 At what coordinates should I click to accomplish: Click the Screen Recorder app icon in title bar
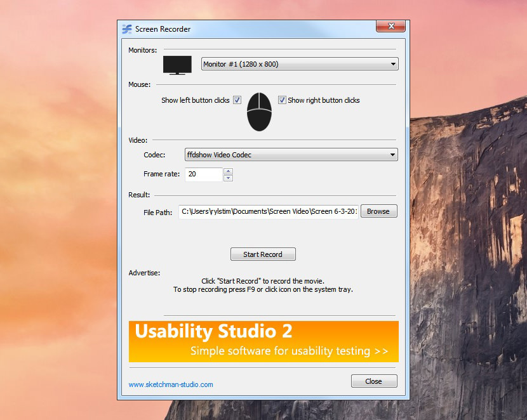127,29
